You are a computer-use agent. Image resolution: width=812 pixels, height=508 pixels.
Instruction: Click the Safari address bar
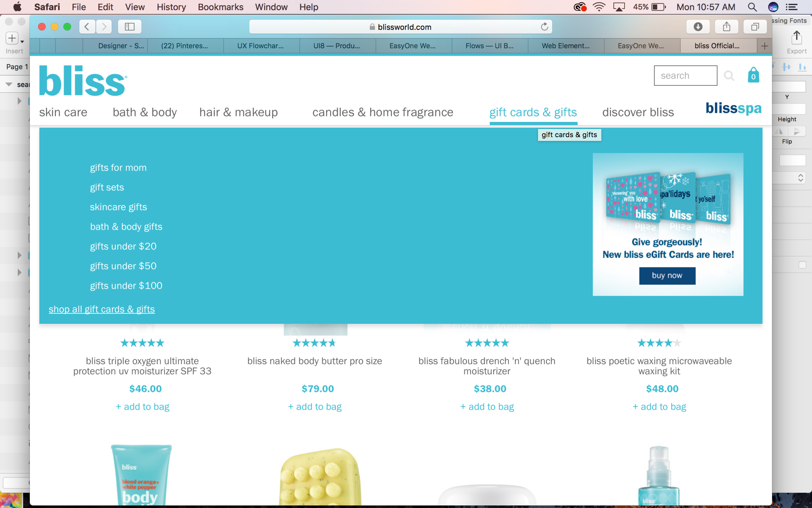click(400, 27)
